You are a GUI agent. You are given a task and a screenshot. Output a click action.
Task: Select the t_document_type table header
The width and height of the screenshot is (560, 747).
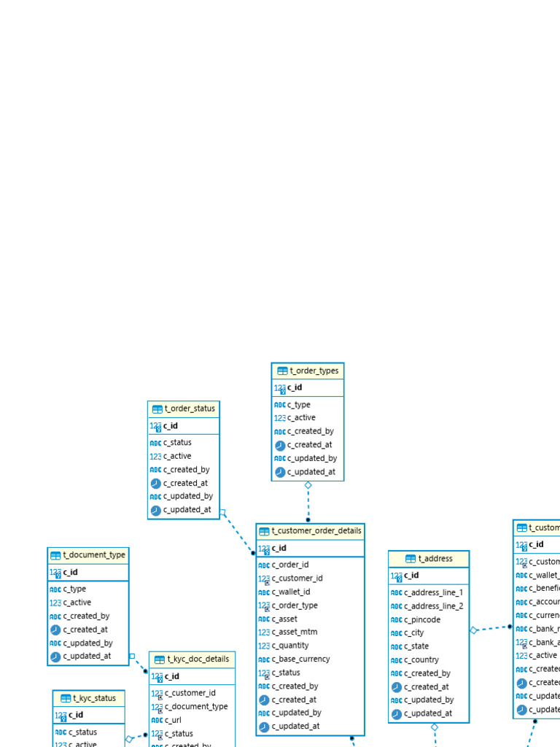pos(88,555)
